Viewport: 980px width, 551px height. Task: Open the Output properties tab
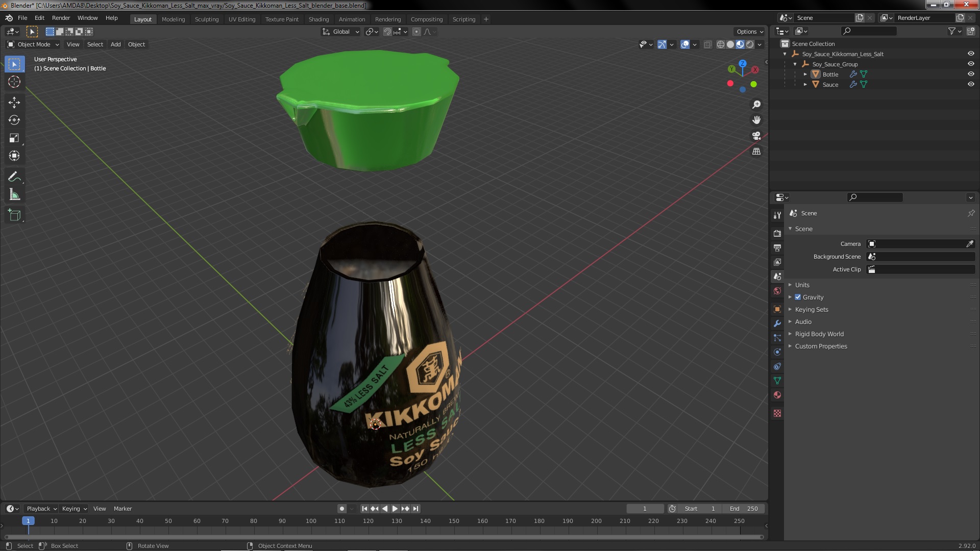(x=777, y=247)
